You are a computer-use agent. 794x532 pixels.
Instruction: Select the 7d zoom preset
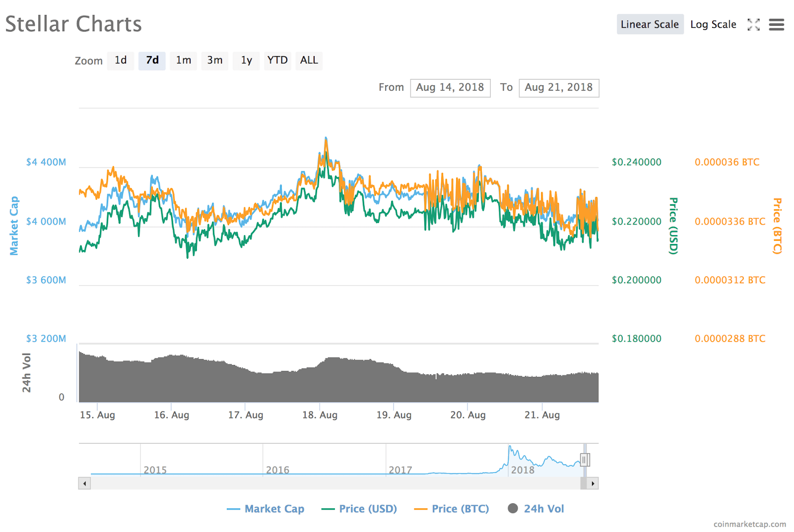(152, 60)
